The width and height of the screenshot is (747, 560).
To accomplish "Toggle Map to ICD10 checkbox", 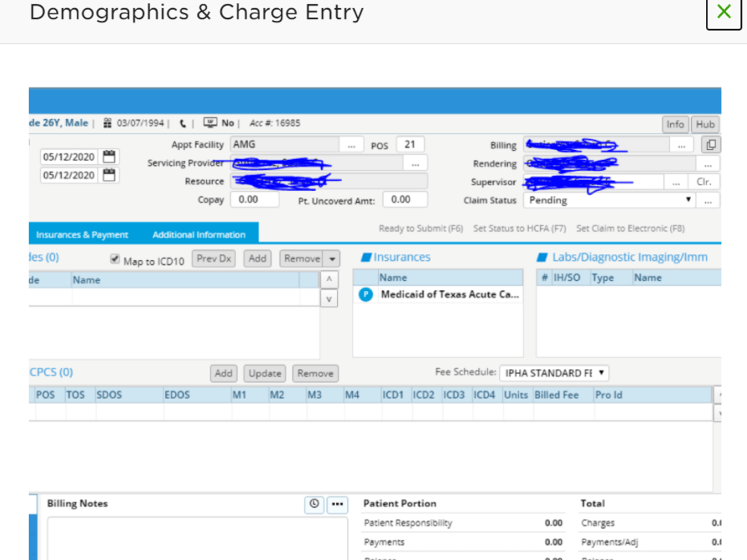I will (x=115, y=259).
